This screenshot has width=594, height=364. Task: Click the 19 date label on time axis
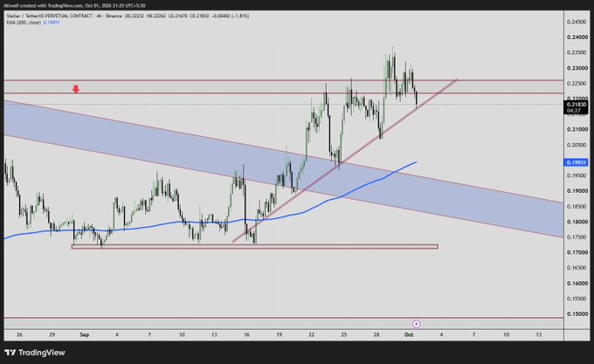point(280,334)
